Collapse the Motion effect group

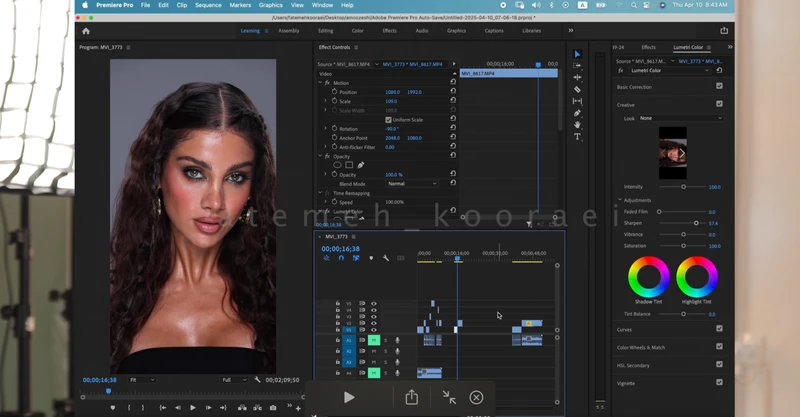(320, 82)
